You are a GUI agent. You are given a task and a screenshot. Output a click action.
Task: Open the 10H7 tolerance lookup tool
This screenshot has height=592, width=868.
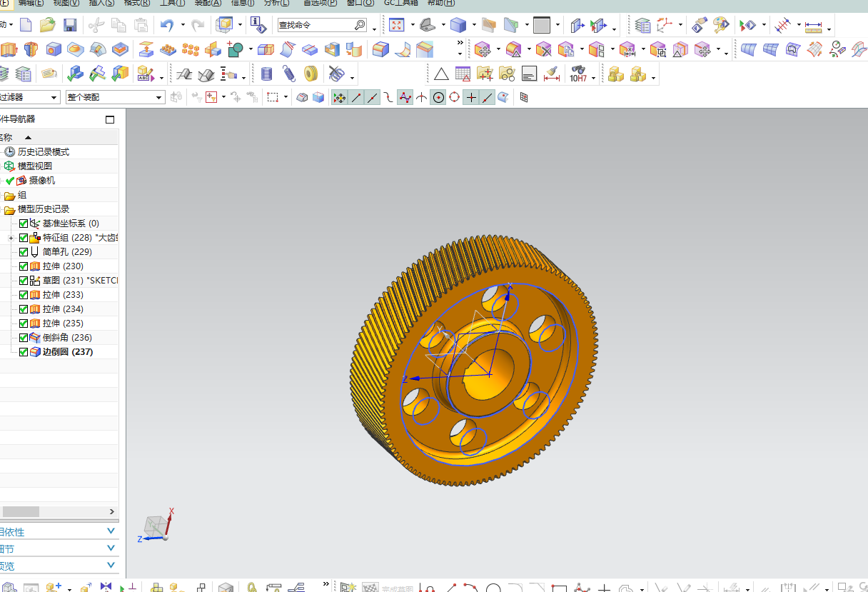[x=578, y=74]
